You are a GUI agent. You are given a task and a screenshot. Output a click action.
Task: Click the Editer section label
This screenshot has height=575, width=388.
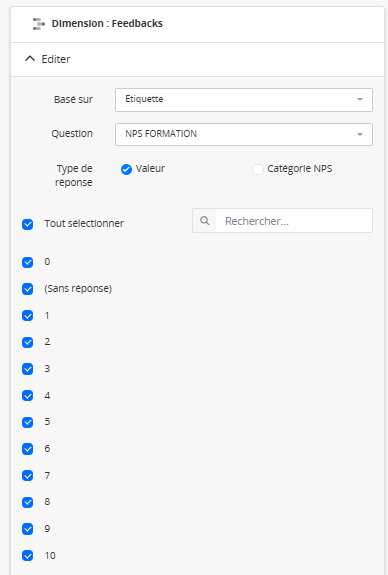(x=56, y=59)
